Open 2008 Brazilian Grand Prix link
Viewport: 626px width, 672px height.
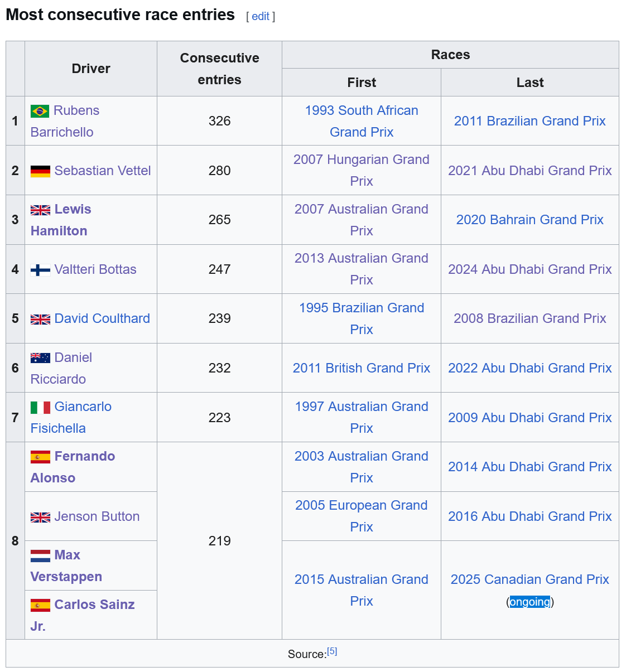530,318
